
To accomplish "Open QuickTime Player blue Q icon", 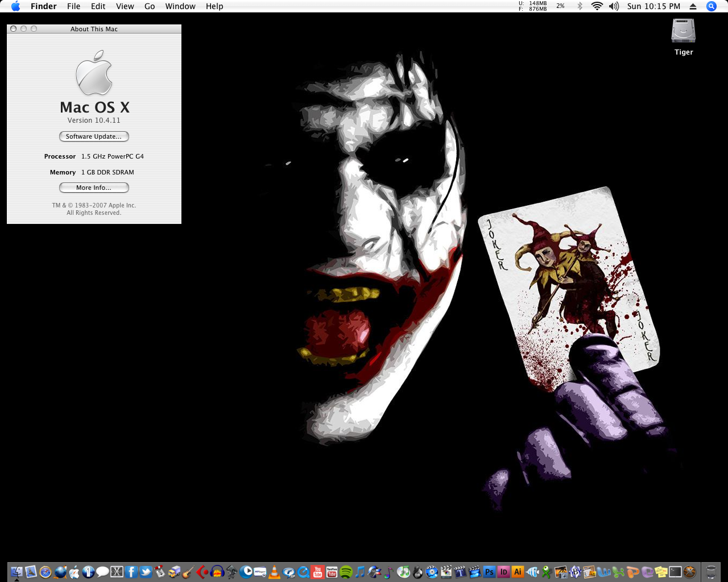I will click(303, 572).
